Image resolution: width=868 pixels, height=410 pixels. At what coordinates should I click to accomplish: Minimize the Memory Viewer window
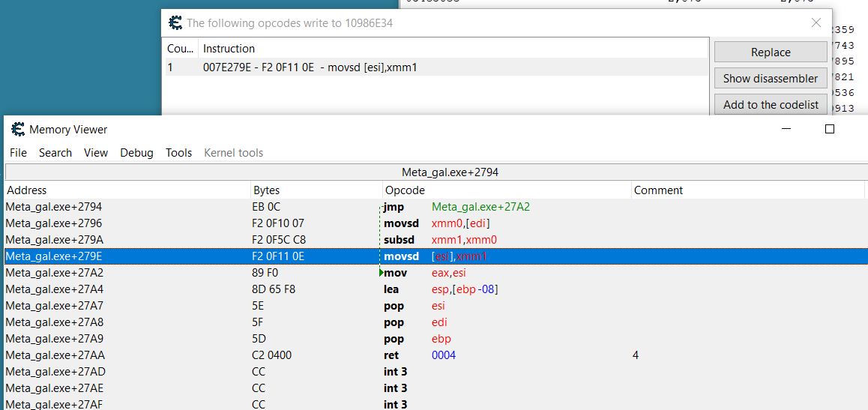[787, 129]
